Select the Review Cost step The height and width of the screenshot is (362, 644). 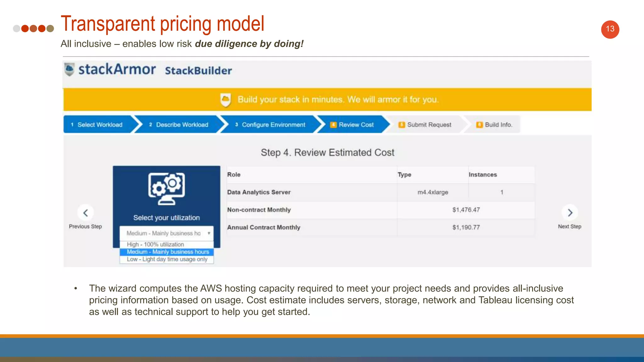pos(354,124)
